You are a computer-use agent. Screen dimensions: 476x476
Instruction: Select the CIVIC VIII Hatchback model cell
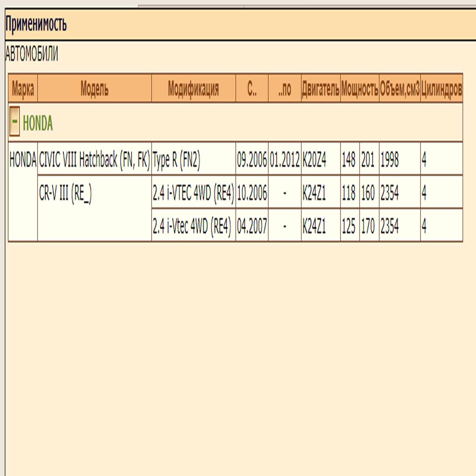coord(94,159)
